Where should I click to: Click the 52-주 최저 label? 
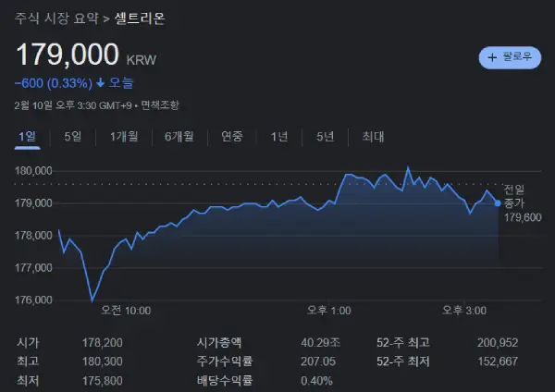coord(403,361)
